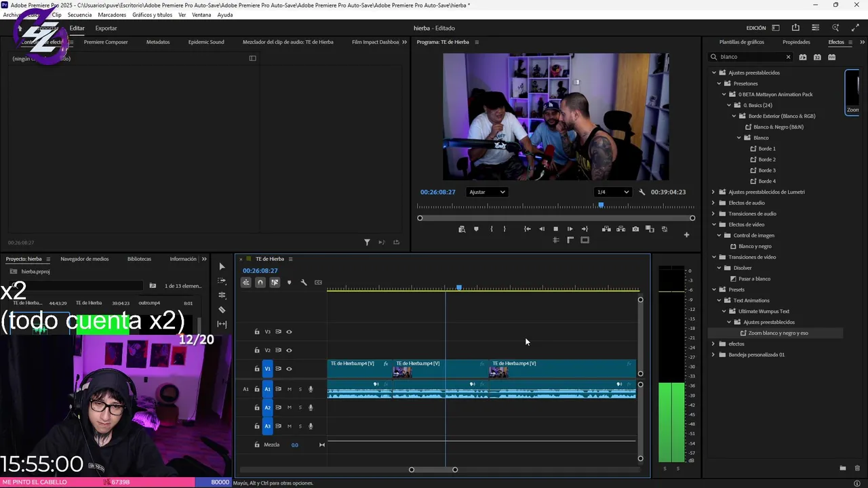The width and height of the screenshot is (868, 488).
Task: Clear the blanco search with X
Action: (788, 57)
